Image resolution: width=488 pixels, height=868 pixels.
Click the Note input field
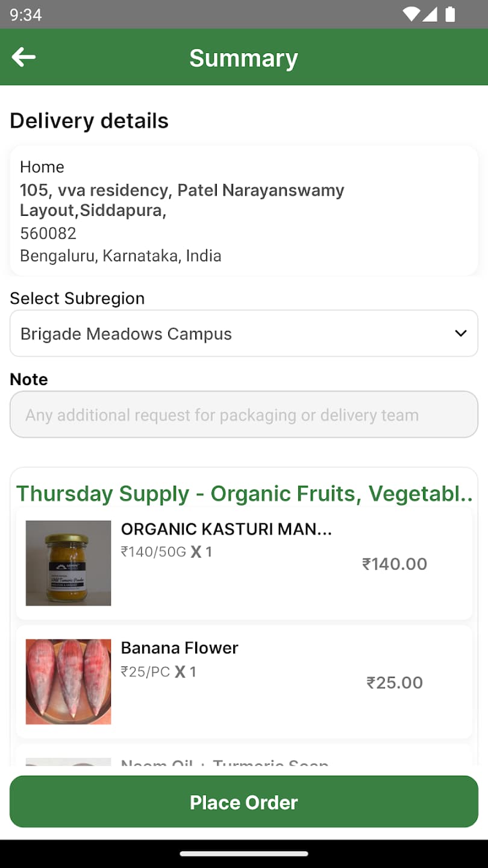point(244,415)
